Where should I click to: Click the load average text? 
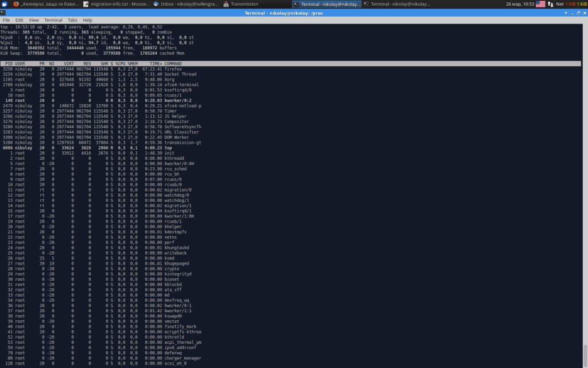coord(125,27)
